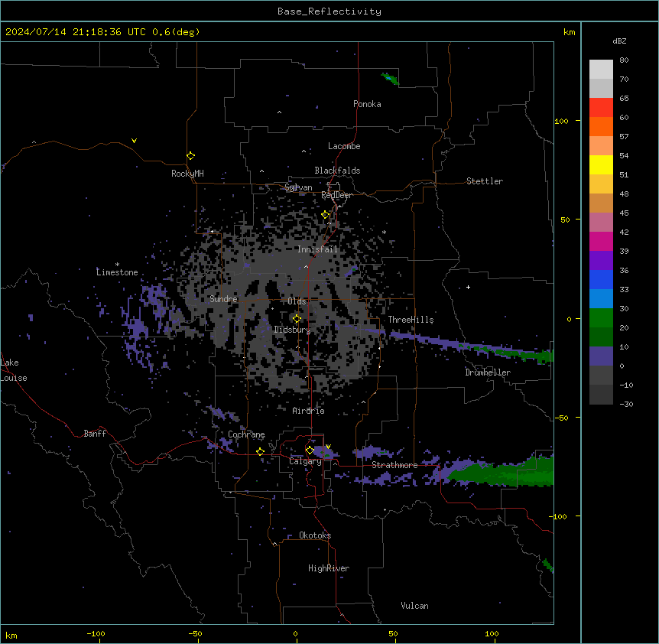The width and height of the screenshot is (659, 644).
Task: Click the asterisk marker above Limestone
Action: coord(117,265)
